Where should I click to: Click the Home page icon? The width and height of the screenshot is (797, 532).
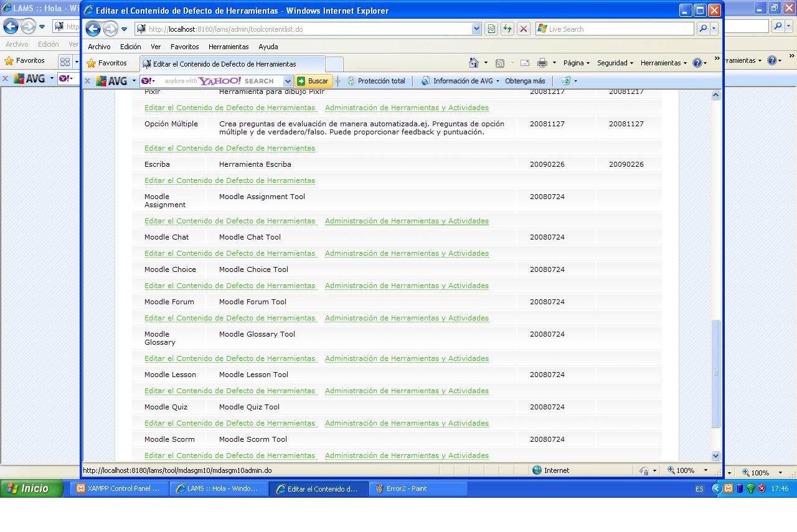click(x=474, y=63)
